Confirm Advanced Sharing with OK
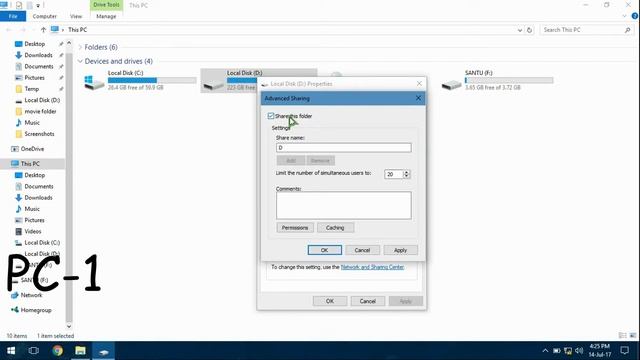This screenshot has height=360, width=640. pyautogui.click(x=324, y=250)
